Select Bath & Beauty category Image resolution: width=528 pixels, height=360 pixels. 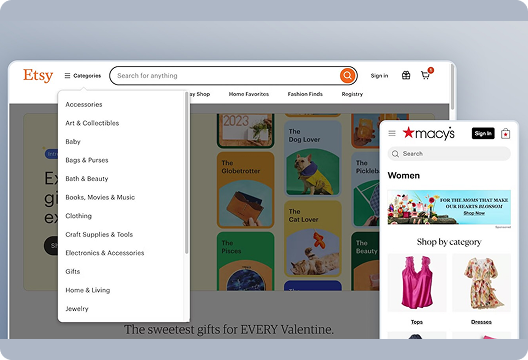(87, 179)
